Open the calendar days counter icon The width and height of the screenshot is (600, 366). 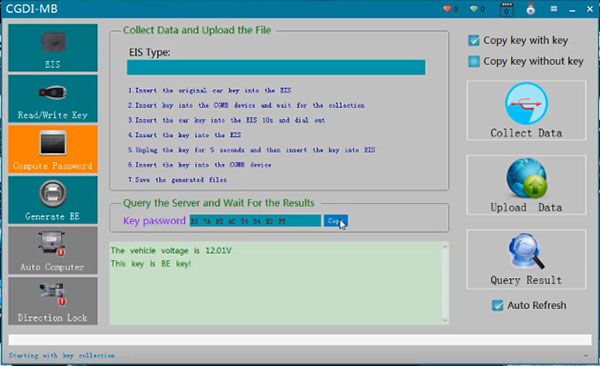(x=507, y=9)
